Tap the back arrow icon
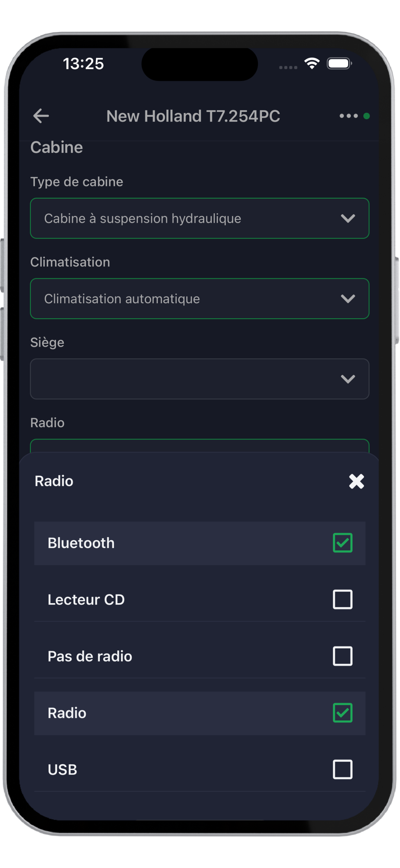This screenshot has width=400, height=868. coord(41,116)
